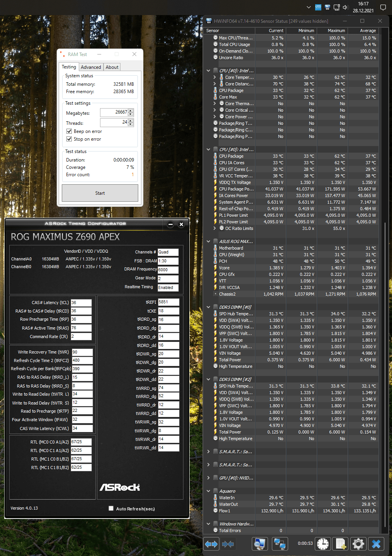
Task: Click the tREFI value field
Action: pos(168,302)
